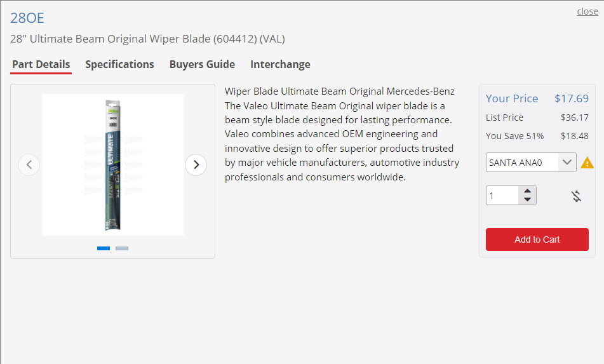Select the first image indicator dot
Screen dimensions: 604x364
tap(104, 248)
